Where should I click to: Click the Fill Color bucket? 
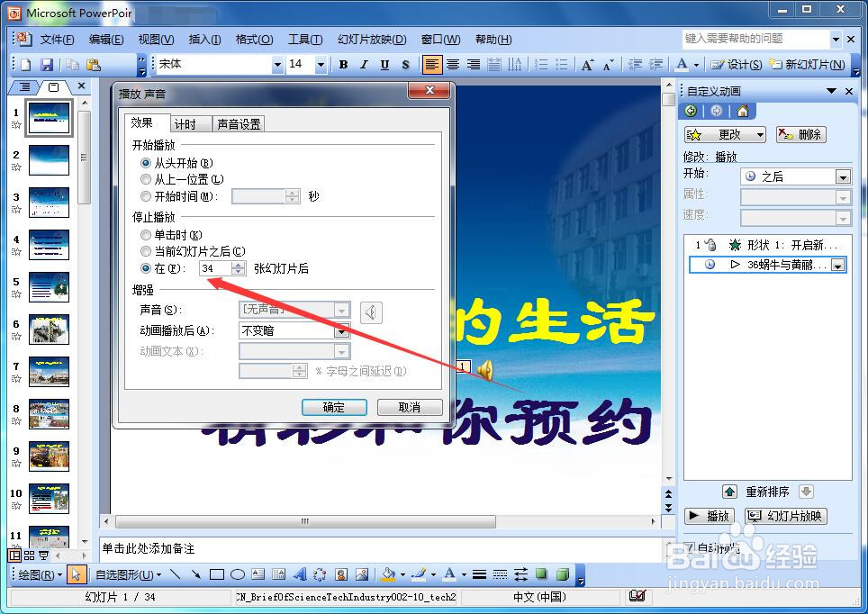click(x=389, y=574)
